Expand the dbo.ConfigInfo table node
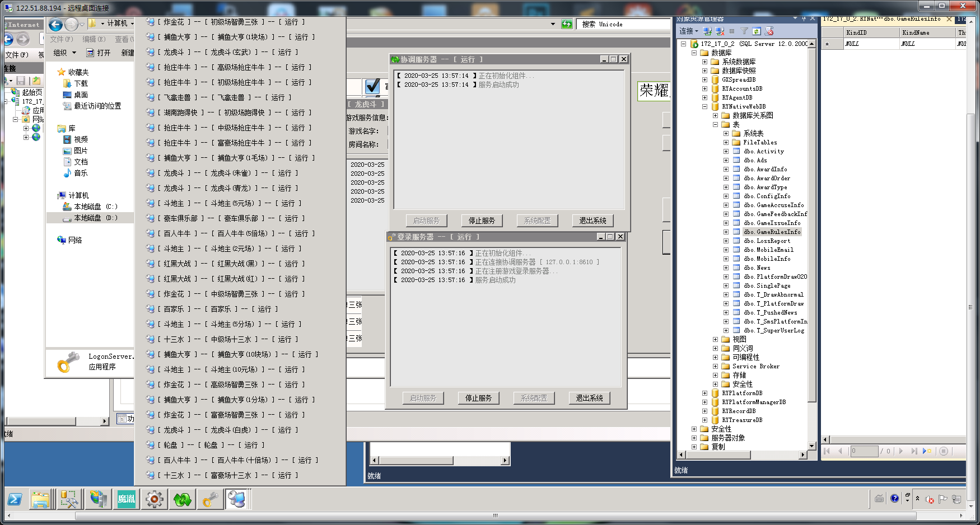The image size is (980, 525). pyautogui.click(x=726, y=196)
